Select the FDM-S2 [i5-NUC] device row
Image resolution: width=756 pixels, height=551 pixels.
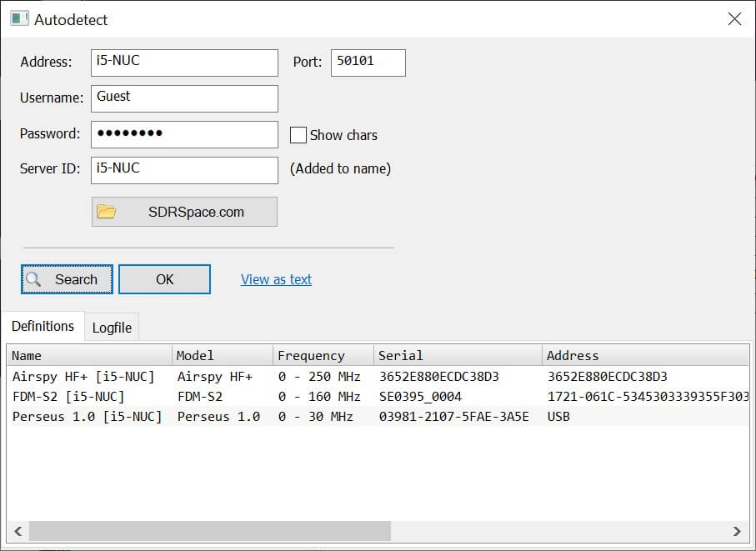(68, 397)
